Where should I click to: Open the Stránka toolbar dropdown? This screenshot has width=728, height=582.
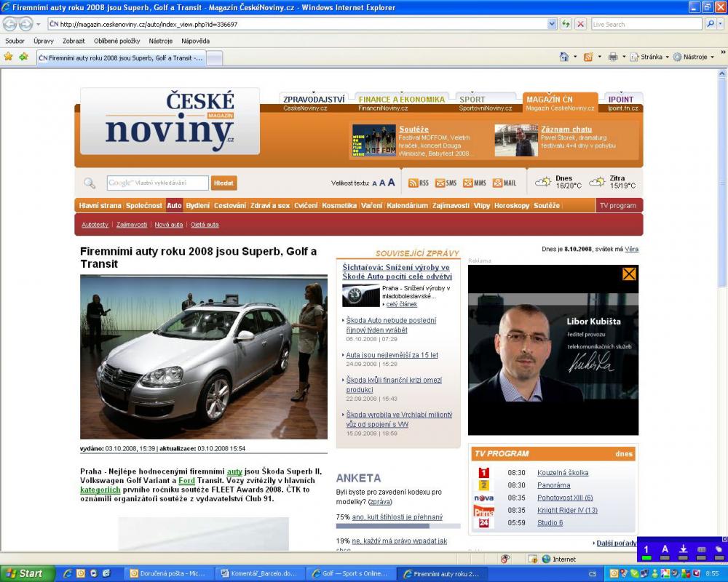click(649, 57)
